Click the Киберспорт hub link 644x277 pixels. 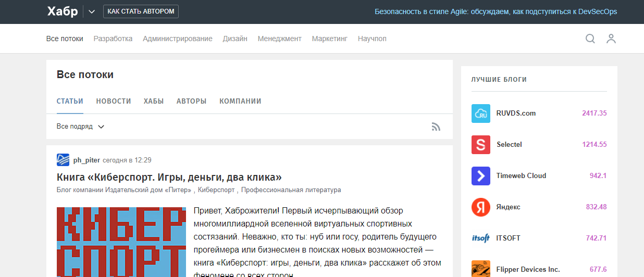point(217,190)
